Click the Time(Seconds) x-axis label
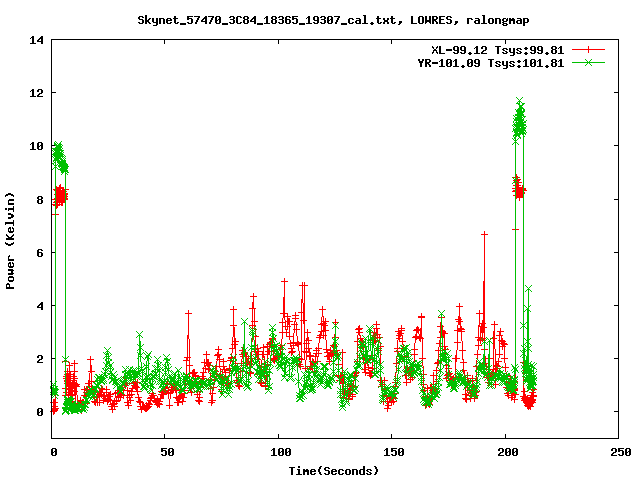 tap(334, 471)
